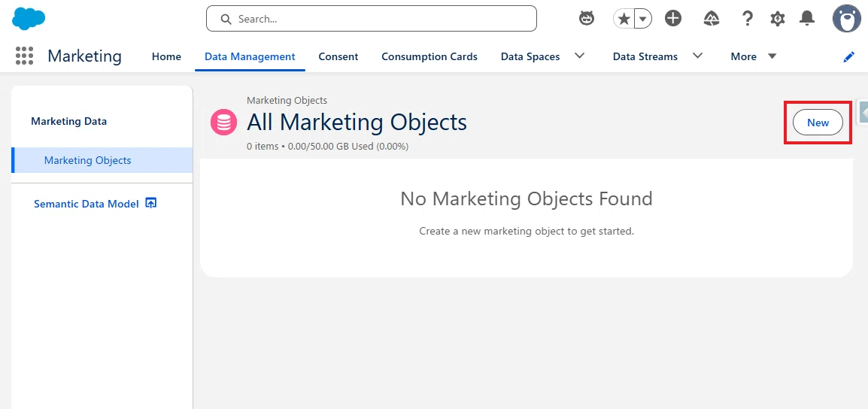Screen dimensions: 868x409
Task: Click the Marketing app name
Action: click(84, 56)
